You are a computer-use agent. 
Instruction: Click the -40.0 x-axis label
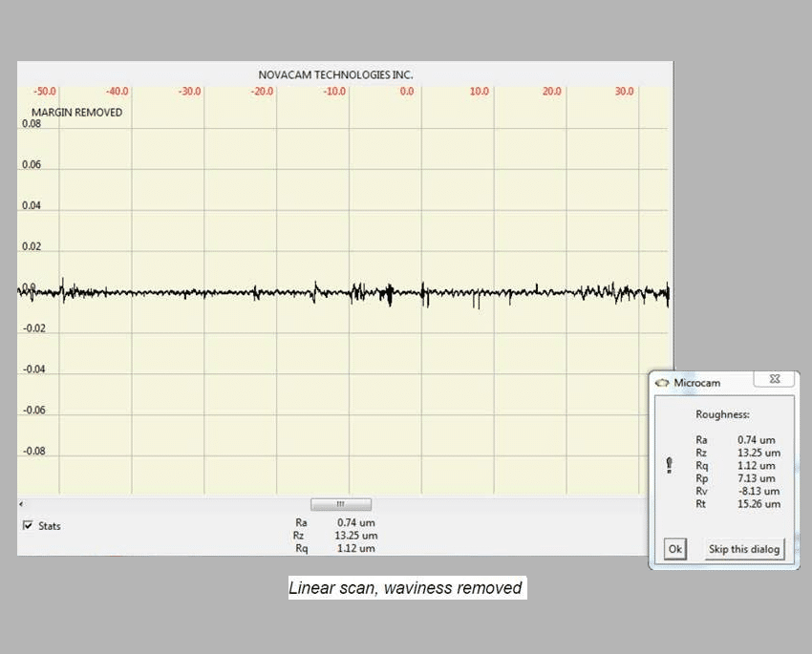point(118,91)
